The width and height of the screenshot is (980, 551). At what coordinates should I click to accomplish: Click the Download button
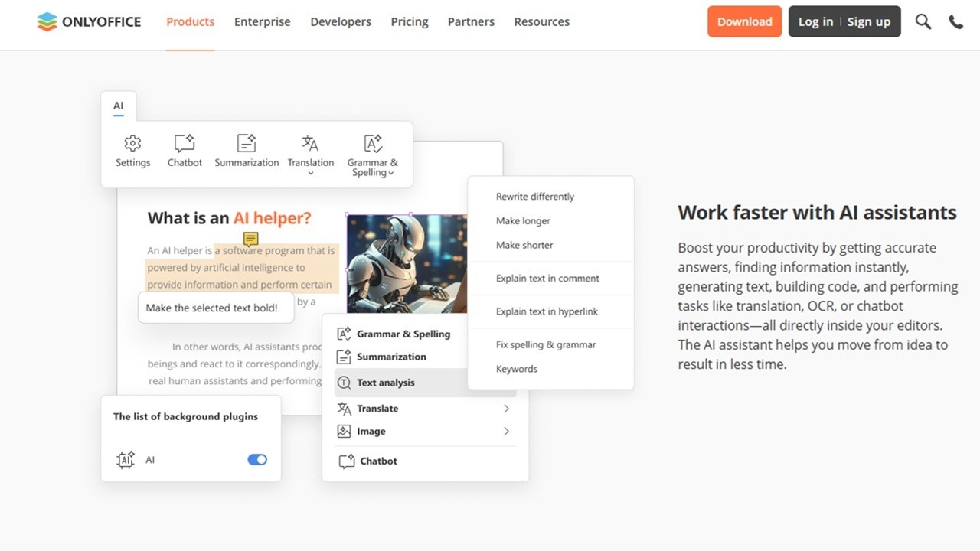(x=744, y=21)
